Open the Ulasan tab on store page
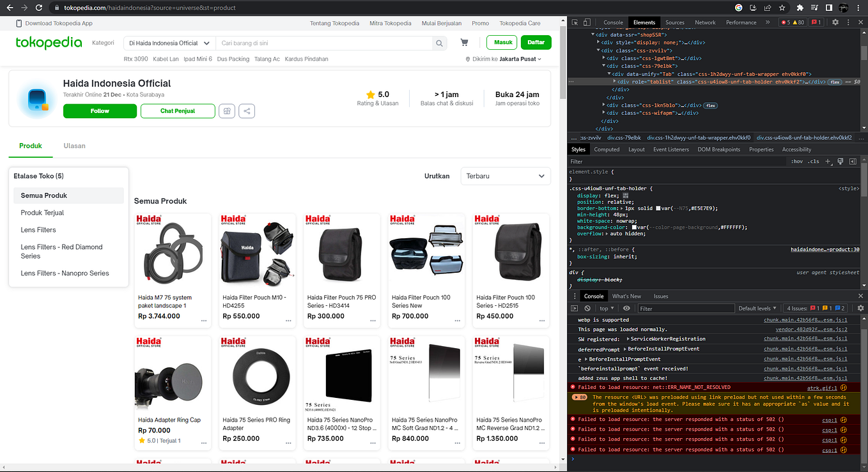 coord(74,146)
